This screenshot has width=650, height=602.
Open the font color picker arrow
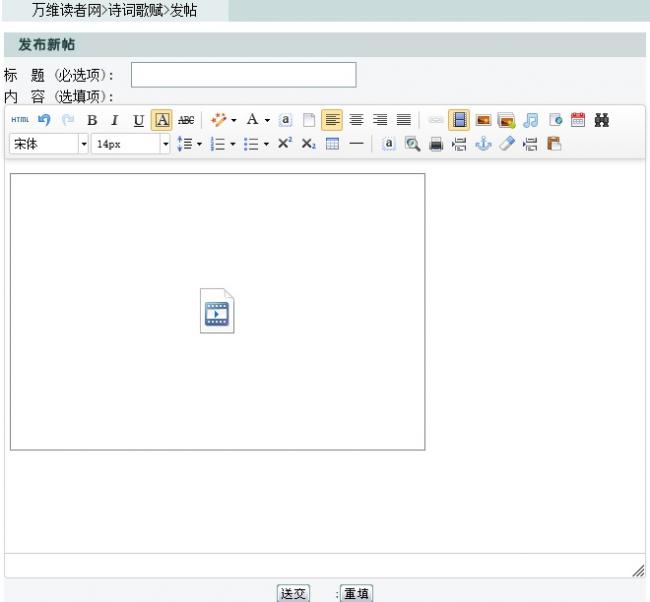(x=267, y=121)
